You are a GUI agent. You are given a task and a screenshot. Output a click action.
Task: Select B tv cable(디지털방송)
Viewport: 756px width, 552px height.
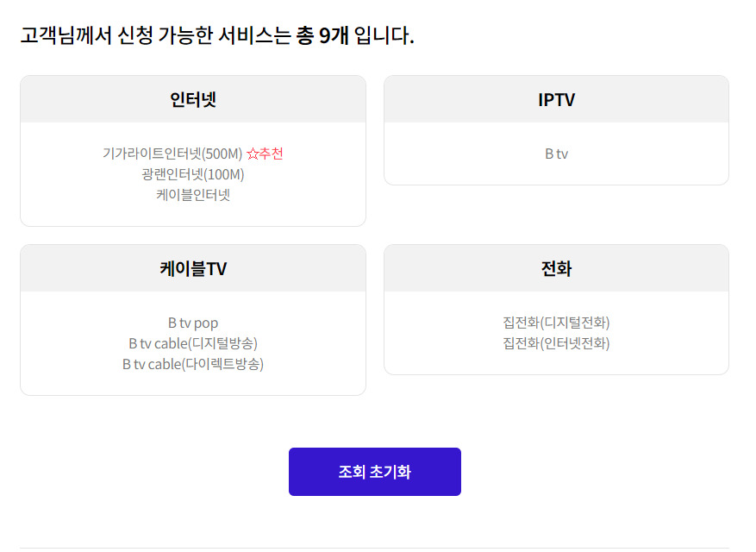(193, 343)
